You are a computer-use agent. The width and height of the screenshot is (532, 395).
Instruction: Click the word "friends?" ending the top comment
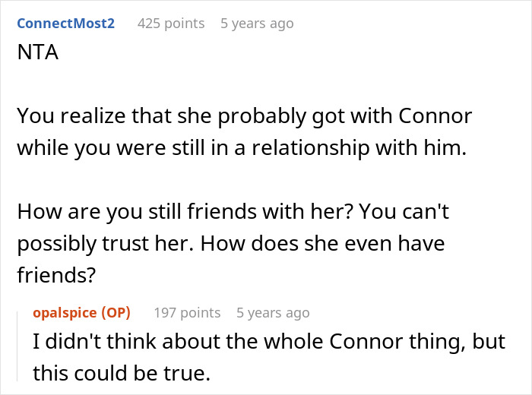tap(55, 276)
